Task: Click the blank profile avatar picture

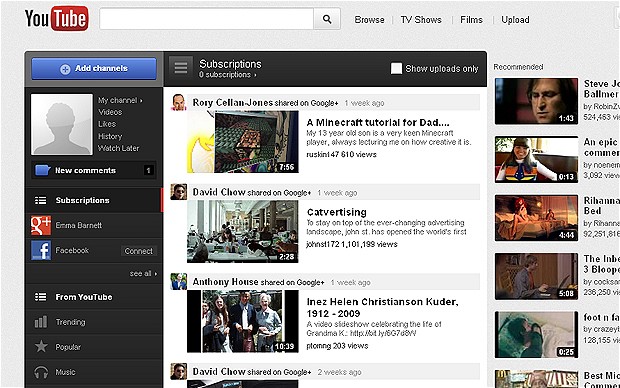Action: (62, 124)
